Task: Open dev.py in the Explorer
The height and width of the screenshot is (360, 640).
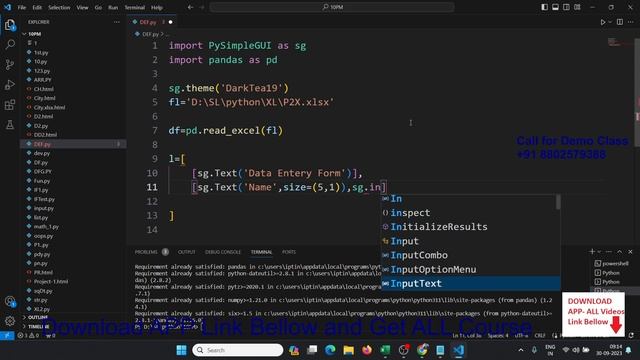Action: [42, 153]
